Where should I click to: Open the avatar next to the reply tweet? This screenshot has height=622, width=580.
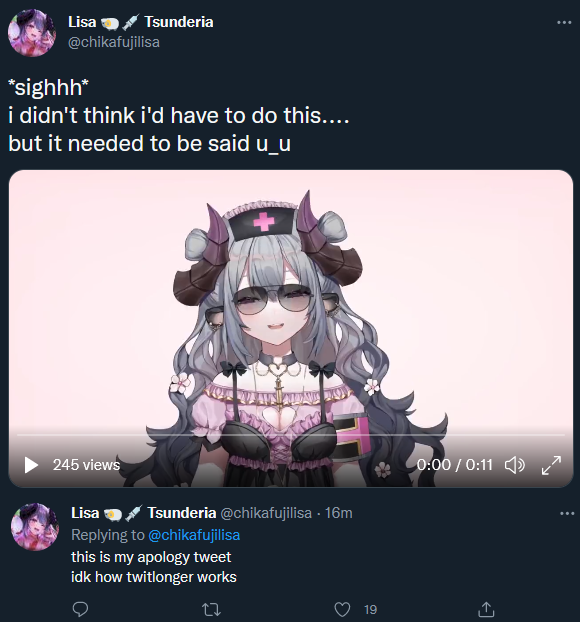(35, 527)
